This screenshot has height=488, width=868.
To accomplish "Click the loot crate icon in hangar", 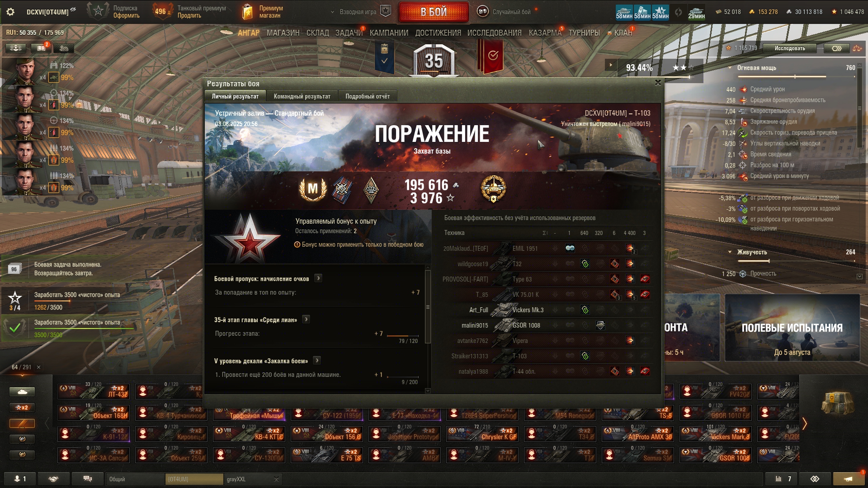I will coord(835,402).
